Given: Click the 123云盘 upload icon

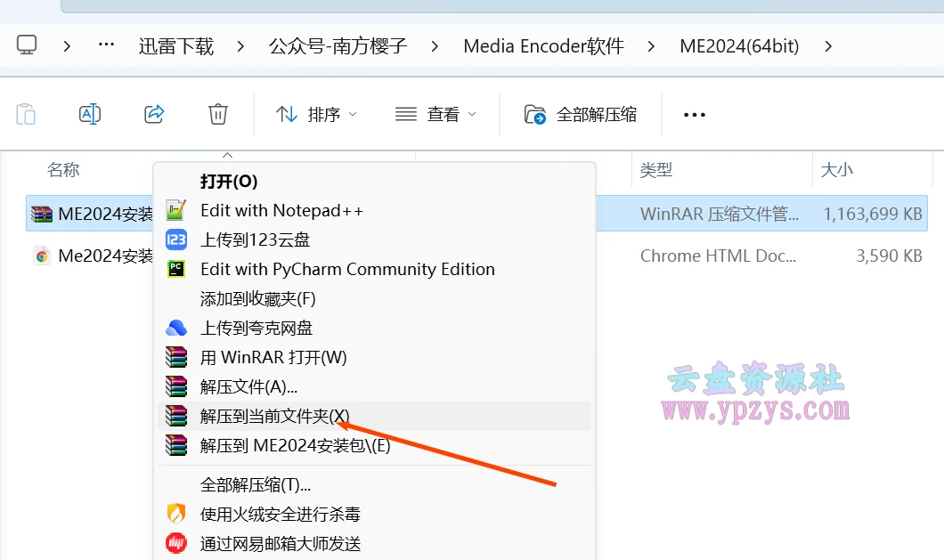Looking at the screenshot, I should click(175, 239).
